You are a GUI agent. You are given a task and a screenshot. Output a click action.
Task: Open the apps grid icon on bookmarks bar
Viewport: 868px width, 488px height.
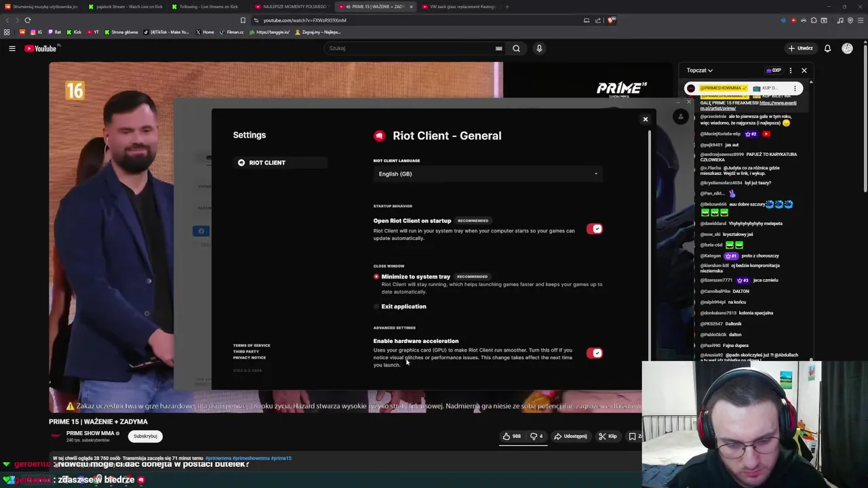pyautogui.click(x=7, y=33)
